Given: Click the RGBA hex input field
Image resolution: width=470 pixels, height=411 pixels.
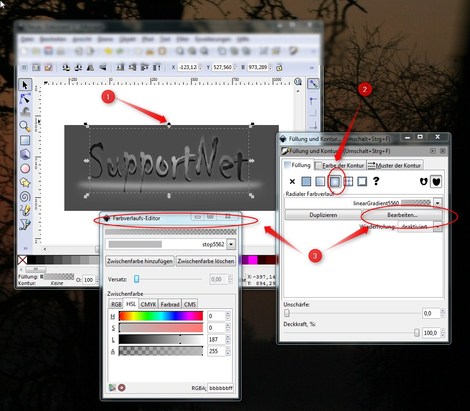Looking at the screenshot, I should (x=220, y=388).
